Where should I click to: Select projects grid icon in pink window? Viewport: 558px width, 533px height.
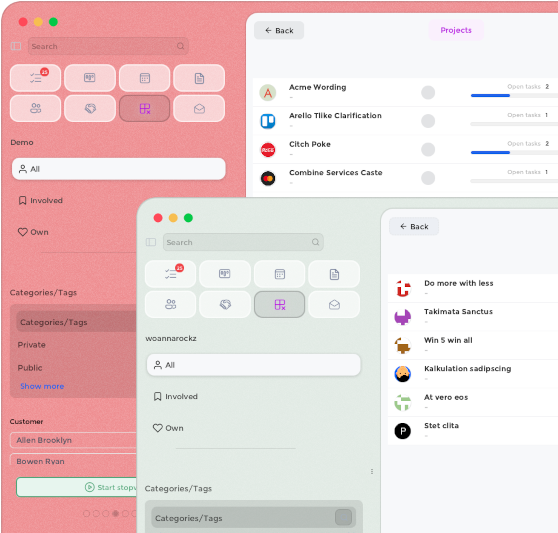(144, 108)
